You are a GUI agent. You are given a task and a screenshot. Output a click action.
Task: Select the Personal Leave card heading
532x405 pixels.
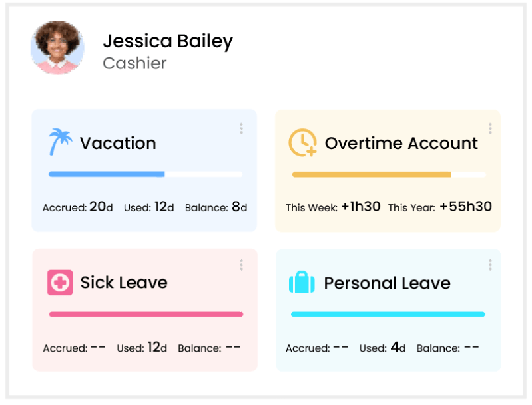pyautogui.click(x=387, y=283)
